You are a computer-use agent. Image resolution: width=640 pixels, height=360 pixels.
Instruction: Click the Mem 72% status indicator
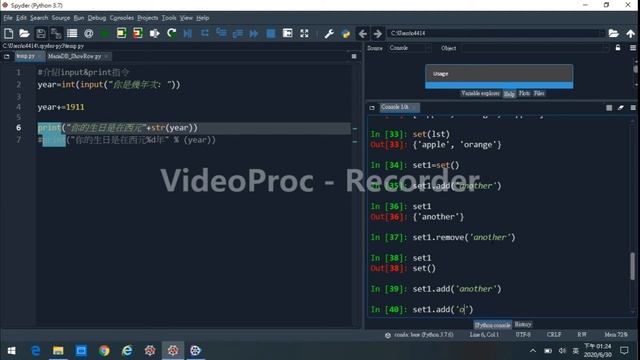(616, 335)
